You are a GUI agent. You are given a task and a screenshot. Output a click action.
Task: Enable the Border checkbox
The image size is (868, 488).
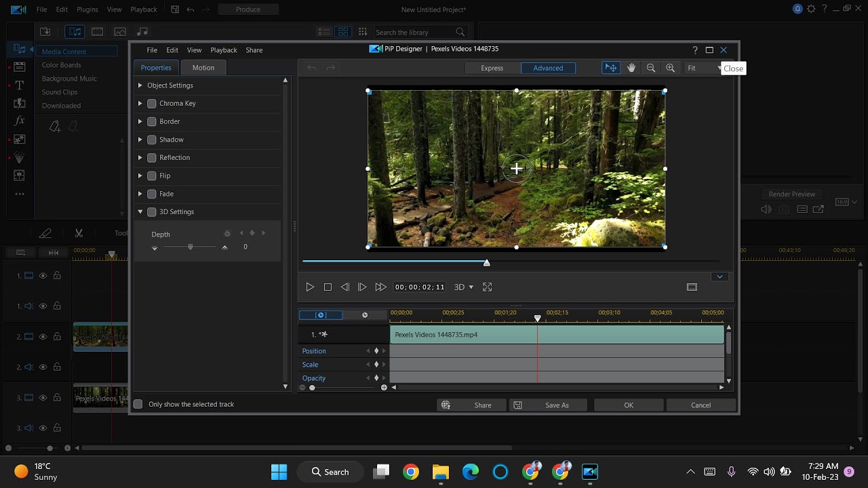[152, 121]
